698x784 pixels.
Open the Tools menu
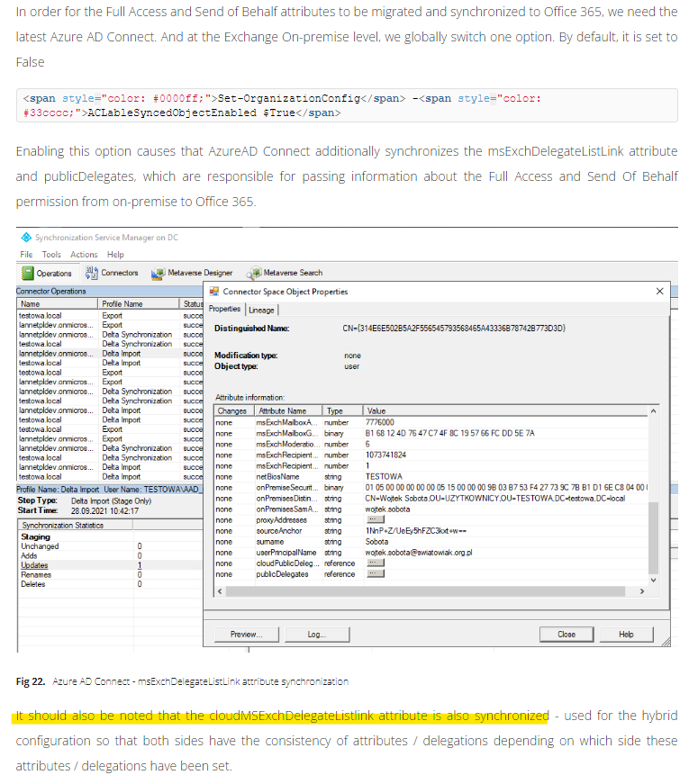51,255
